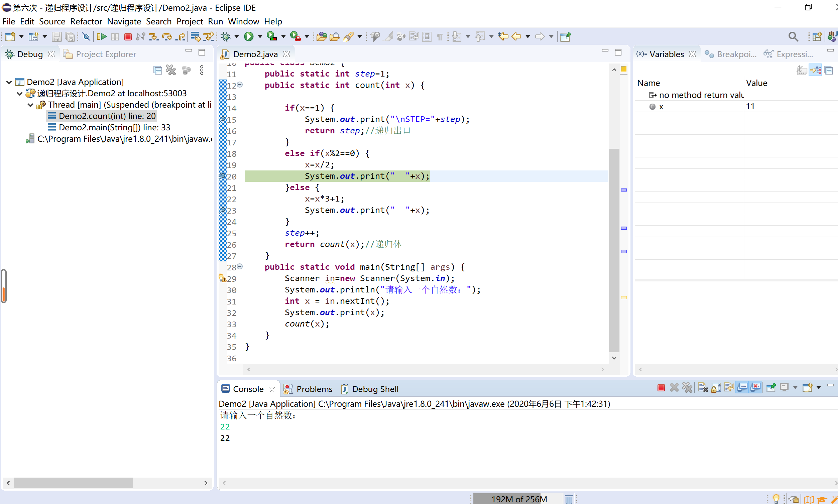Open the Back navigation history dropdown
Screen dimensions: 838x504
(x=527, y=36)
